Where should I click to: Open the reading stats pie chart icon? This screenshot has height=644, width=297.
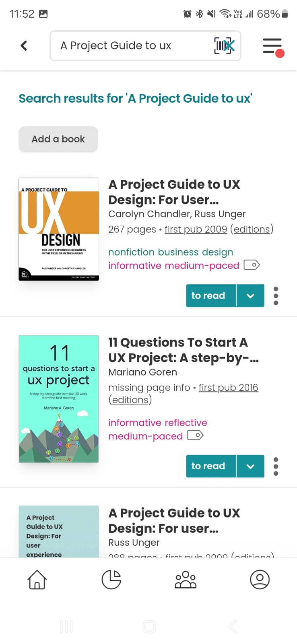point(111,580)
